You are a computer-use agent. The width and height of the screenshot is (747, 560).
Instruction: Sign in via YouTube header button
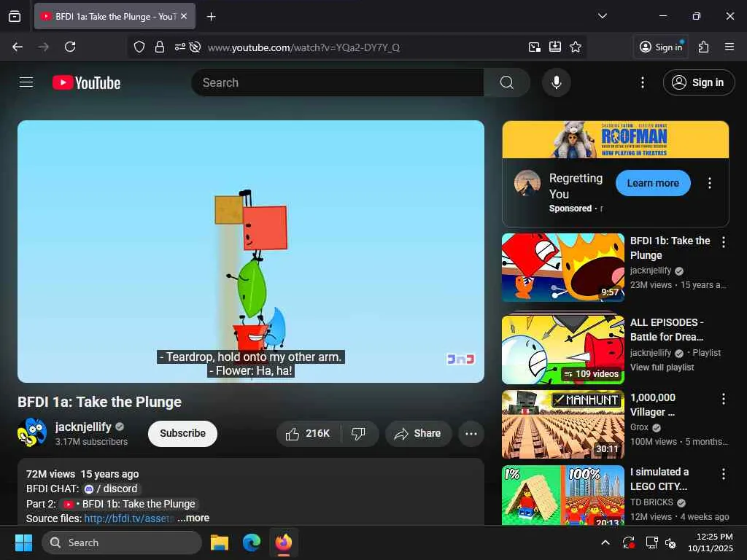pos(698,82)
